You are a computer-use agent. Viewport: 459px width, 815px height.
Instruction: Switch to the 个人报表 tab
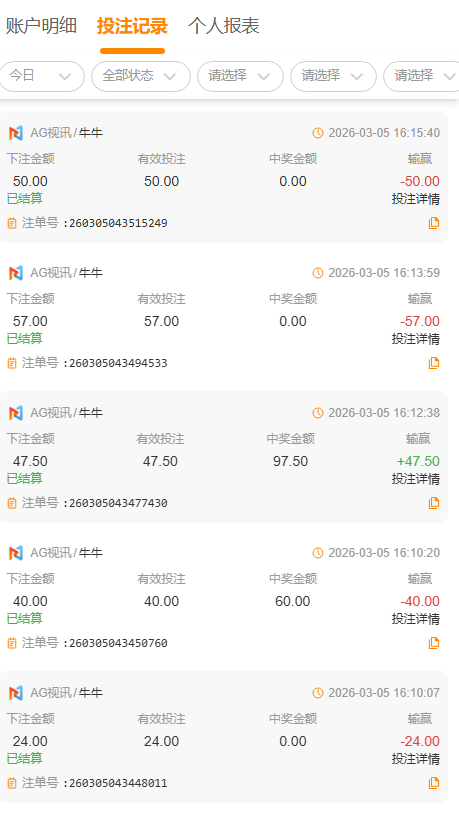(x=224, y=25)
